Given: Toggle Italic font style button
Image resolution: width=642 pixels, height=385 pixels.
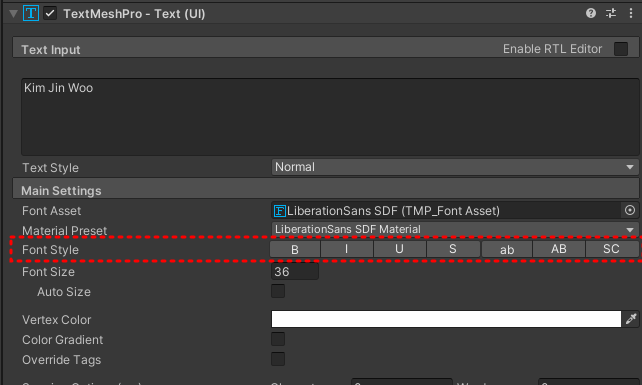Looking at the screenshot, I should click(347, 249).
